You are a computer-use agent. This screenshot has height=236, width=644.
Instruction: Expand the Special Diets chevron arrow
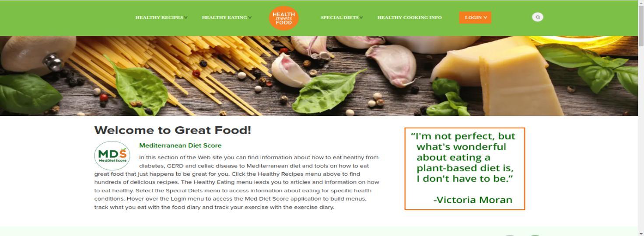361,17
